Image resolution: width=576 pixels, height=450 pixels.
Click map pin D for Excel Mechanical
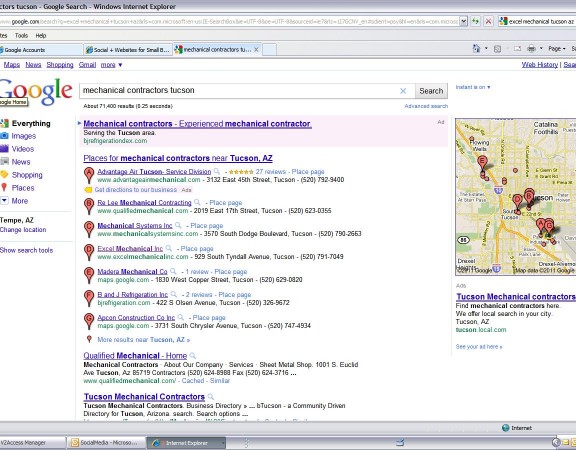tap(89, 252)
